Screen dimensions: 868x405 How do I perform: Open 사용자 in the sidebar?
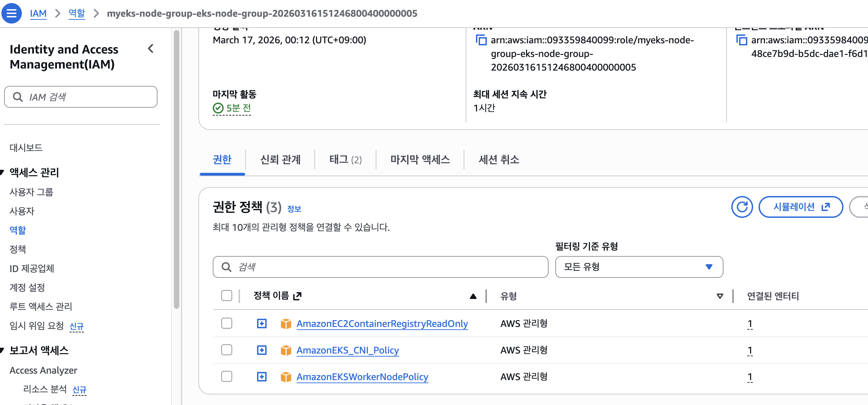click(22, 211)
